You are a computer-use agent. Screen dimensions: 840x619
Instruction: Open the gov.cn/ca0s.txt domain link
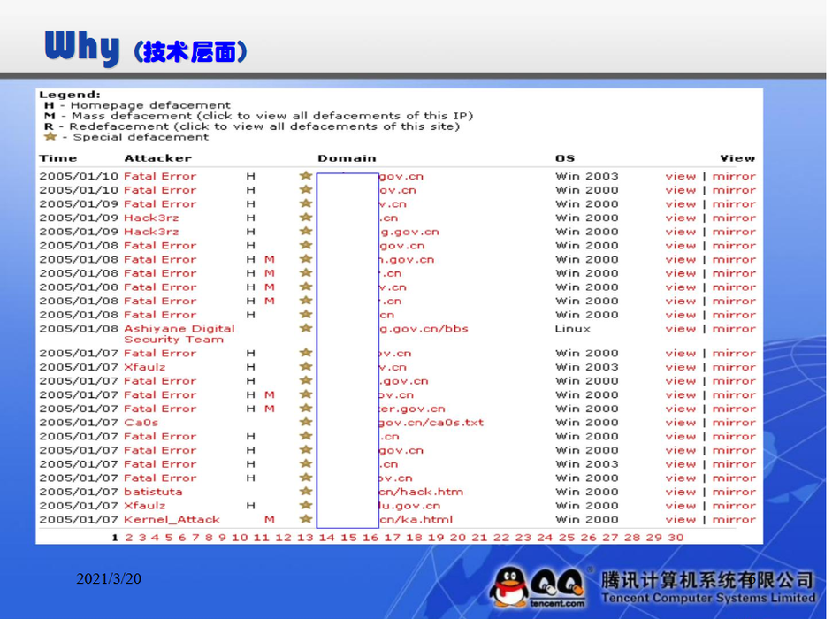tap(431, 423)
